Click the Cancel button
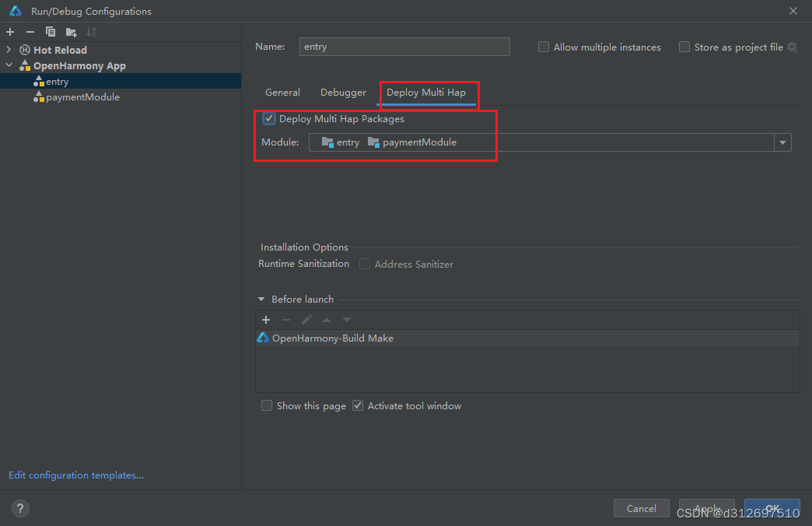Screen dimensions: 812x526 641,508
